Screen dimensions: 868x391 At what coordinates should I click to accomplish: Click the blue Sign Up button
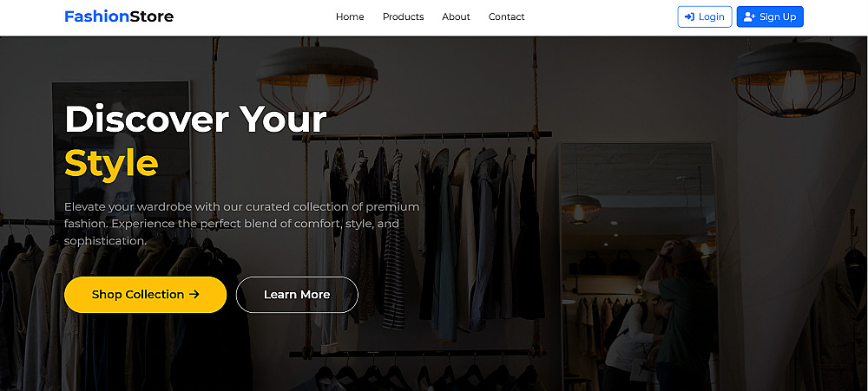(770, 16)
